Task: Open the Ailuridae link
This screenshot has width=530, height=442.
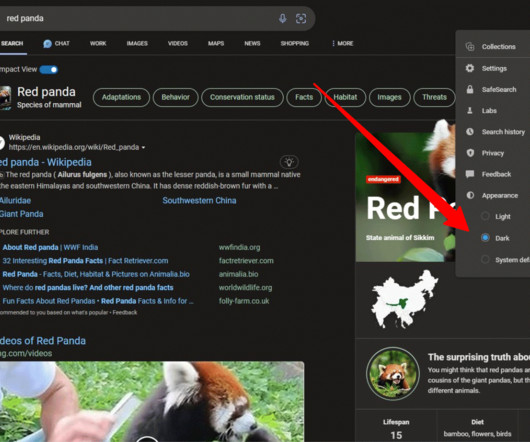Action: pos(15,201)
